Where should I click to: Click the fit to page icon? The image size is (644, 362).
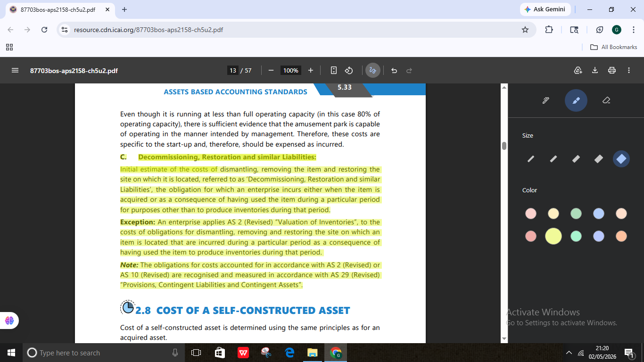click(334, 70)
